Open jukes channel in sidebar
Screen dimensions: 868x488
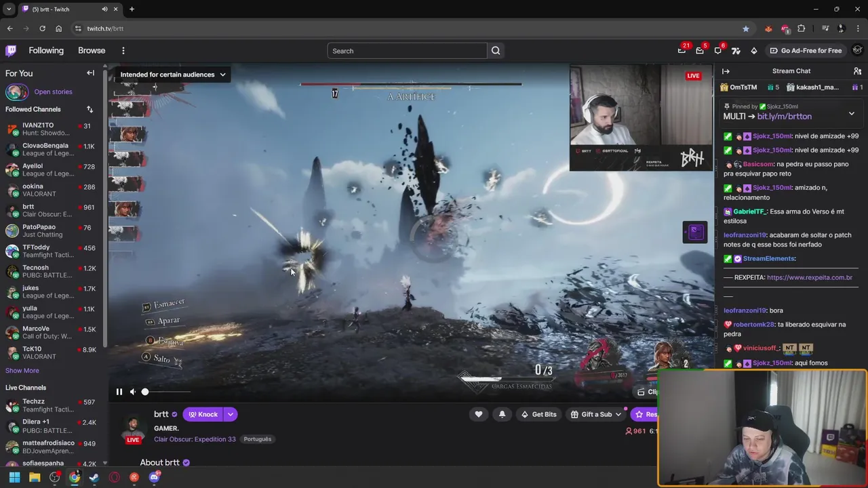click(52, 291)
